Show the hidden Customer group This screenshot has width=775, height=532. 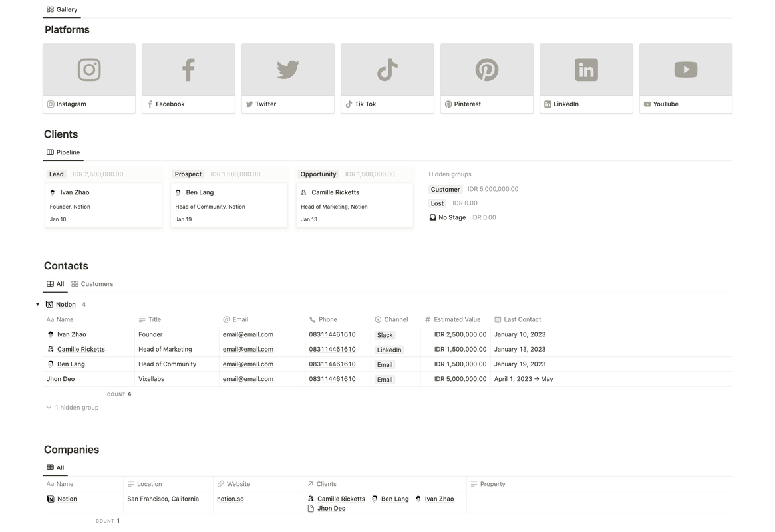click(x=445, y=189)
